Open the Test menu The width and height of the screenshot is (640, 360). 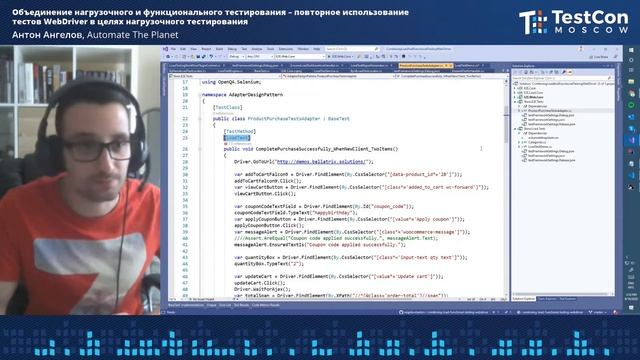pyautogui.click(x=244, y=49)
